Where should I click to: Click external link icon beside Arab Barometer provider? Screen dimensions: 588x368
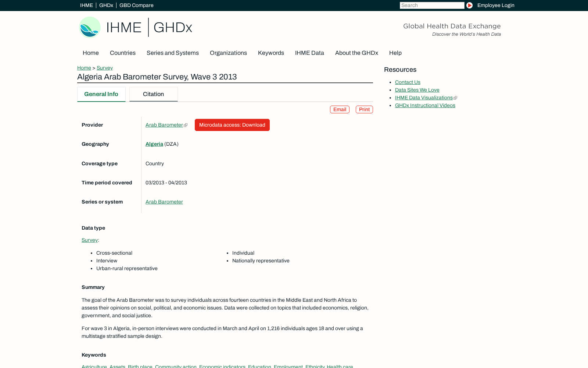[186, 125]
